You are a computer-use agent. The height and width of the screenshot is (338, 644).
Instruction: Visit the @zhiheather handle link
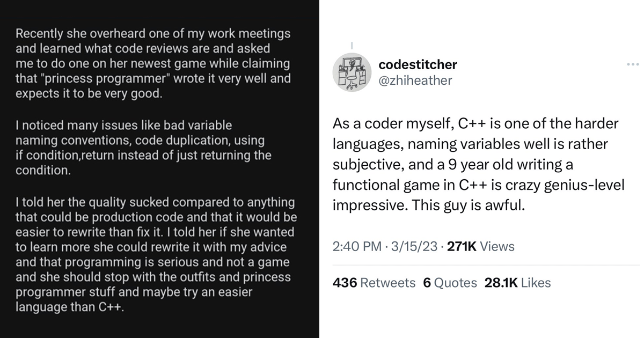pyautogui.click(x=415, y=80)
